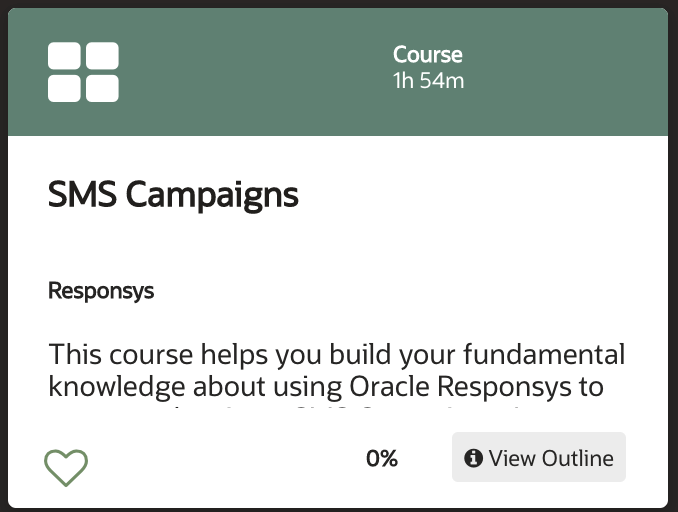Viewport: 678px width, 512px height.
Task: Click the bottom-left square of grid icon
Action: 64,88
